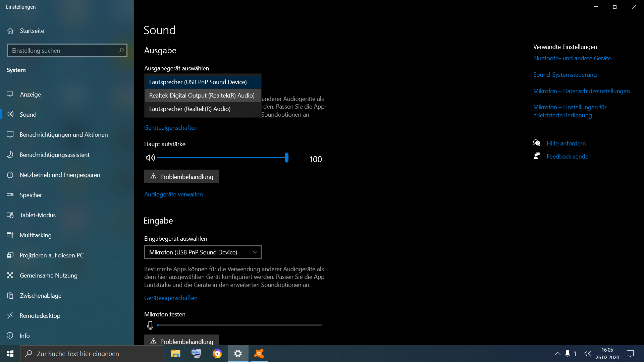Click the volume icon in system tray
Image resolution: width=644 pixels, height=362 pixels.
point(588,354)
